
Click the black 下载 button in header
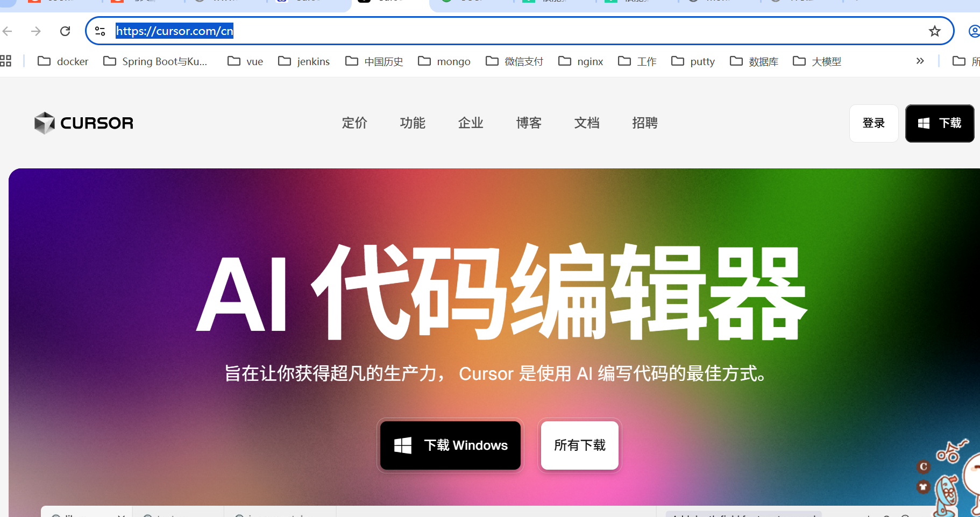pos(940,123)
